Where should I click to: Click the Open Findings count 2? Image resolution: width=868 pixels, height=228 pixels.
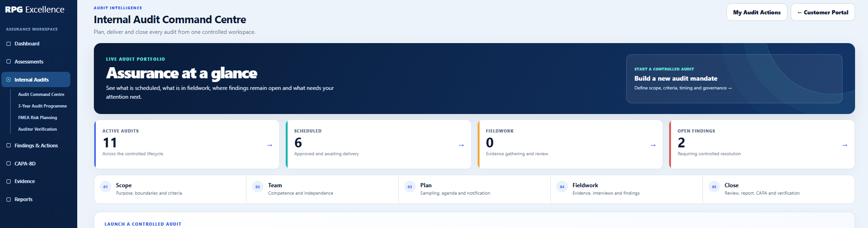pyautogui.click(x=681, y=143)
